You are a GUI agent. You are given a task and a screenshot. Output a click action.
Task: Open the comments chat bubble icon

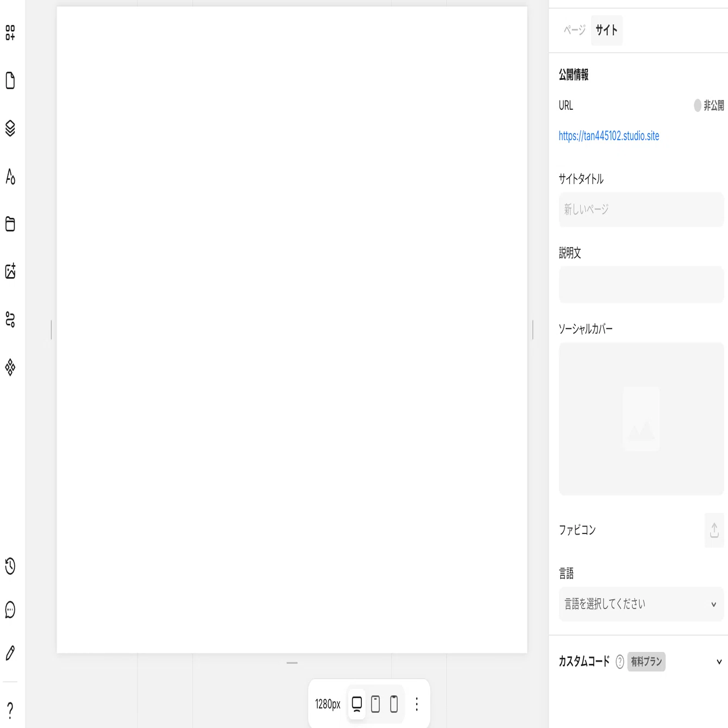click(10, 610)
